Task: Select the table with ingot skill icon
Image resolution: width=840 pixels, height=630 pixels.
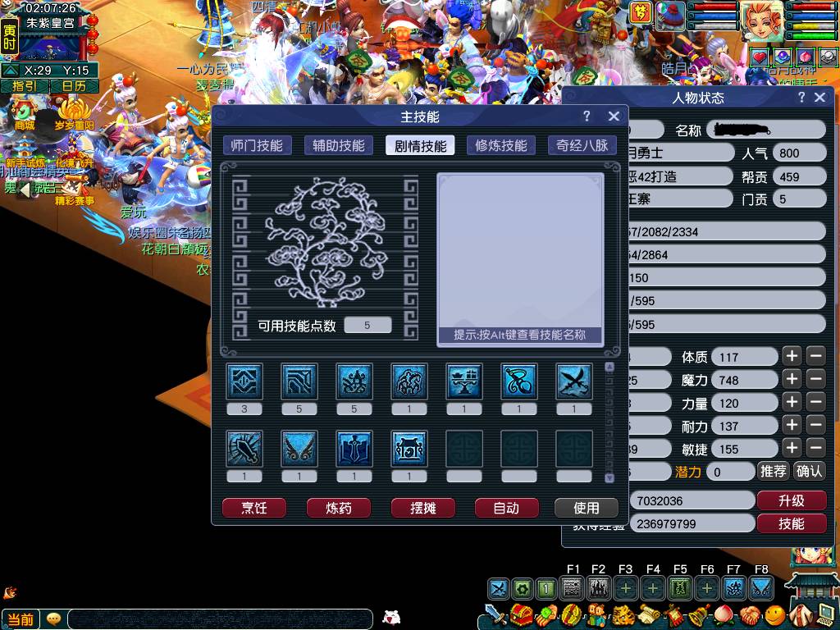Action: click(x=464, y=381)
